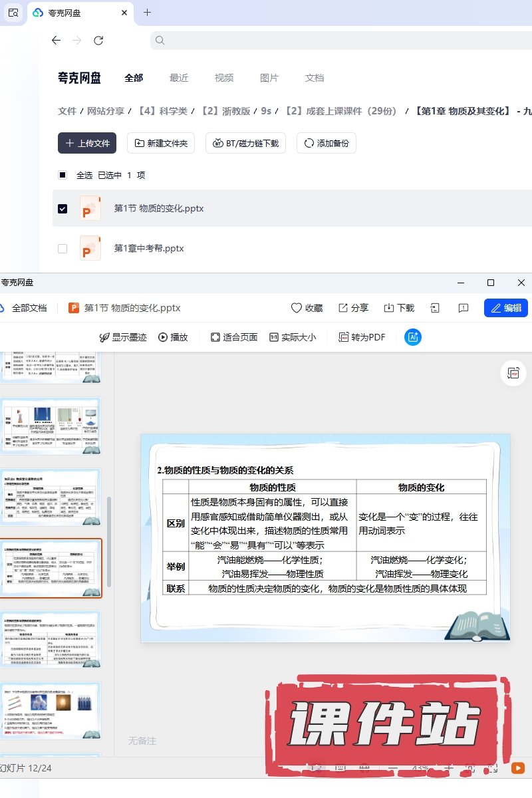The width and height of the screenshot is (532, 798).
Task: Click the blue 编辑 button
Action: [x=505, y=308]
